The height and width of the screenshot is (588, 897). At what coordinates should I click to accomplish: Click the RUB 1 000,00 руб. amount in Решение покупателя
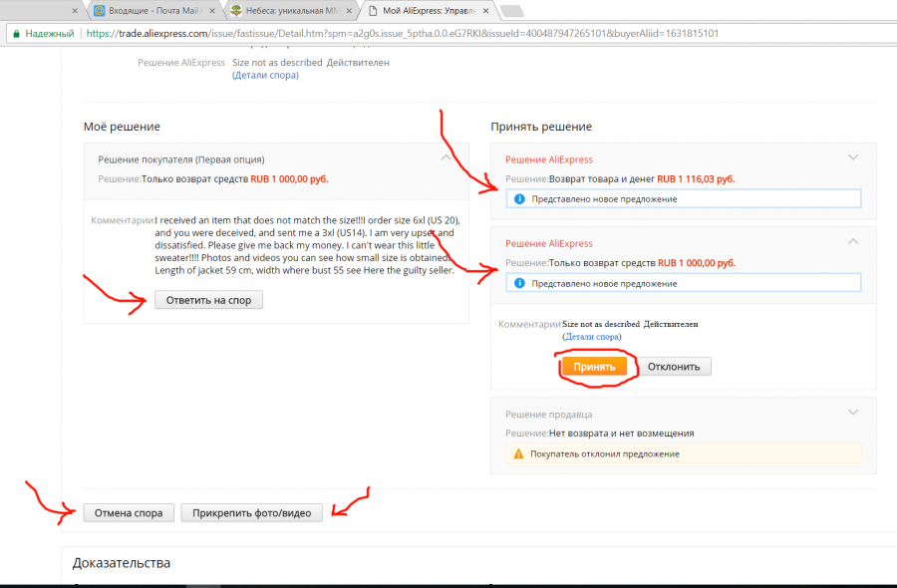click(x=289, y=179)
